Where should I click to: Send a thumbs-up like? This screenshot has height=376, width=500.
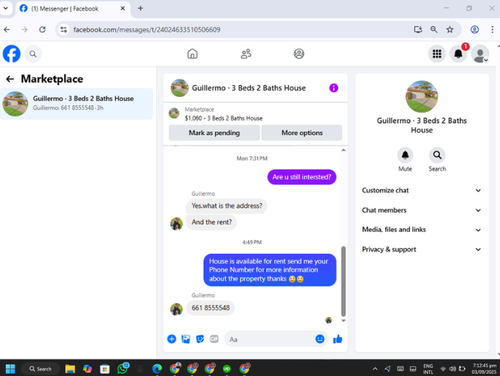338,339
